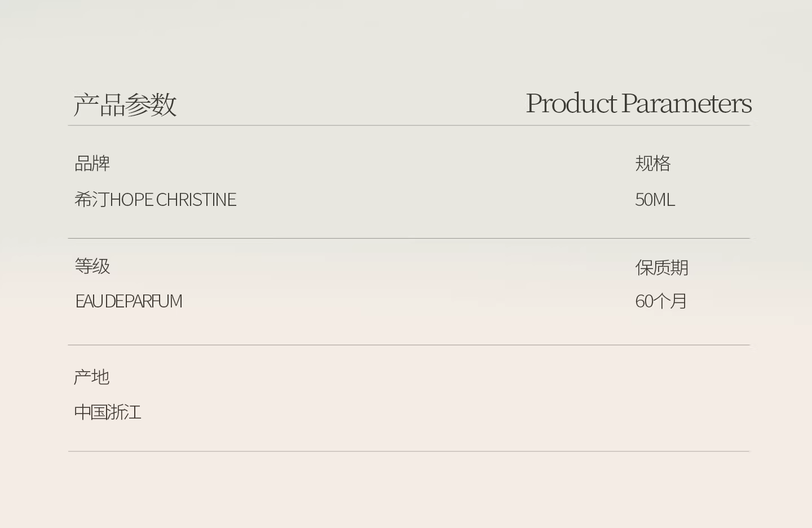Select the 保质期 label
Viewport: 812px width, 528px height.
[661, 267]
